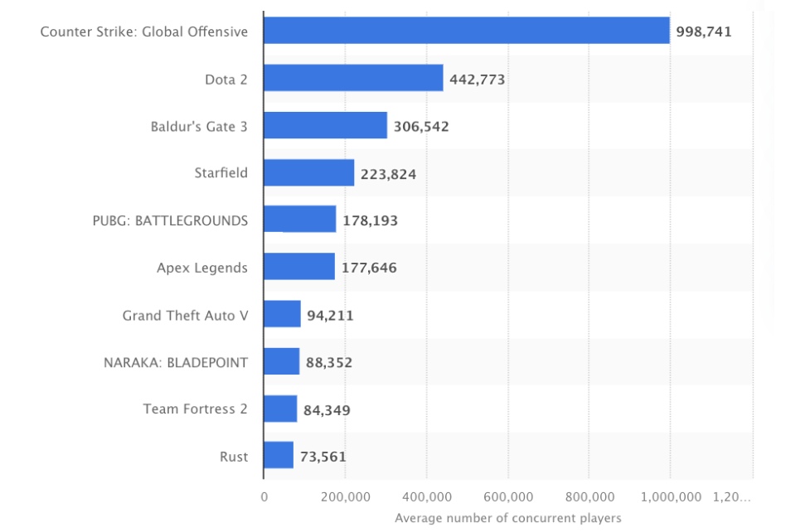Click the 998,741 value label
Viewport: 786px width, 532px height.
coord(704,31)
